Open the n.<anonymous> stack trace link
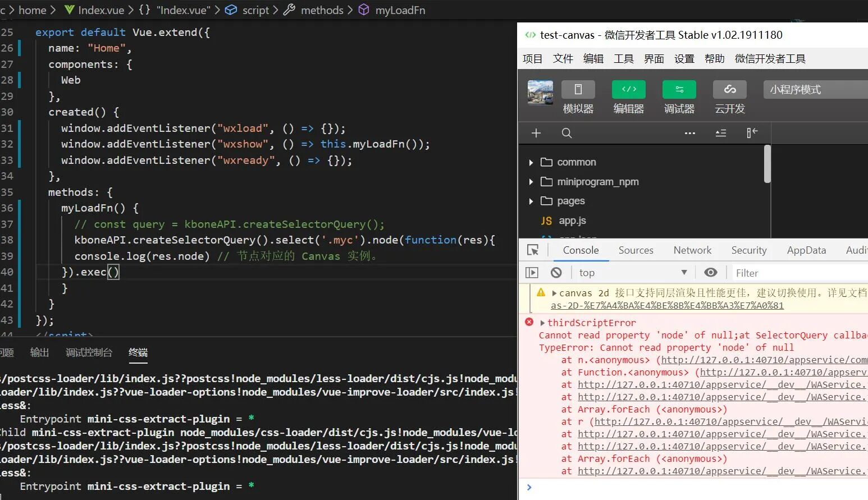The width and height of the screenshot is (868, 500). [x=764, y=360]
